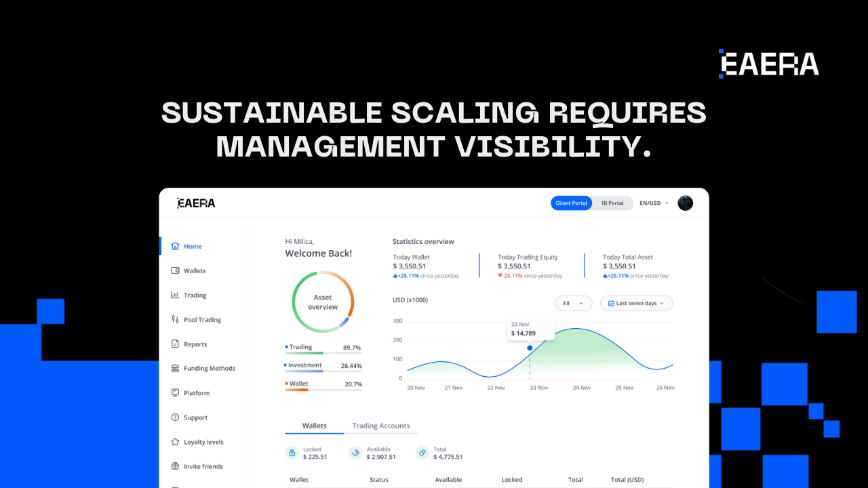The width and height of the screenshot is (868, 488).
Task: Click the Today Total Asset label
Action: [628, 257]
